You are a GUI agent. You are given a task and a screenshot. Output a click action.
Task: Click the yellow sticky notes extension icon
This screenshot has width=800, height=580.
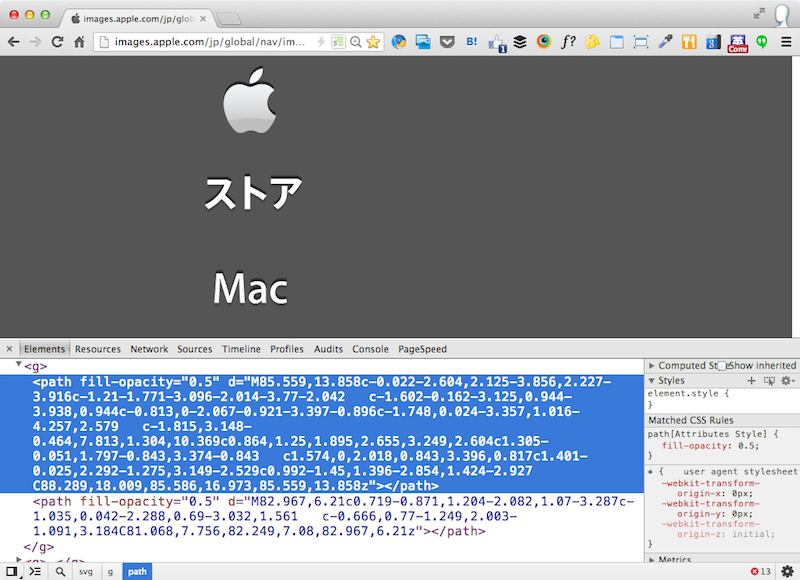click(592, 42)
